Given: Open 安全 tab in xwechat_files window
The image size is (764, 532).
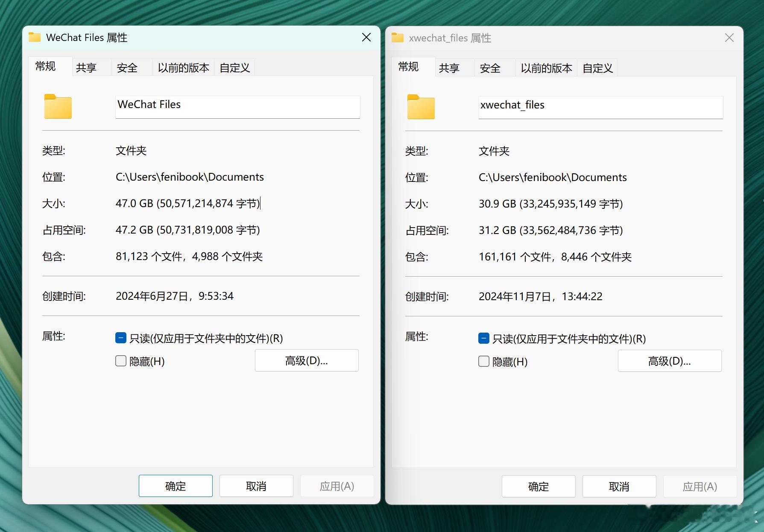Looking at the screenshot, I should pyautogui.click(x=495, y=68).
